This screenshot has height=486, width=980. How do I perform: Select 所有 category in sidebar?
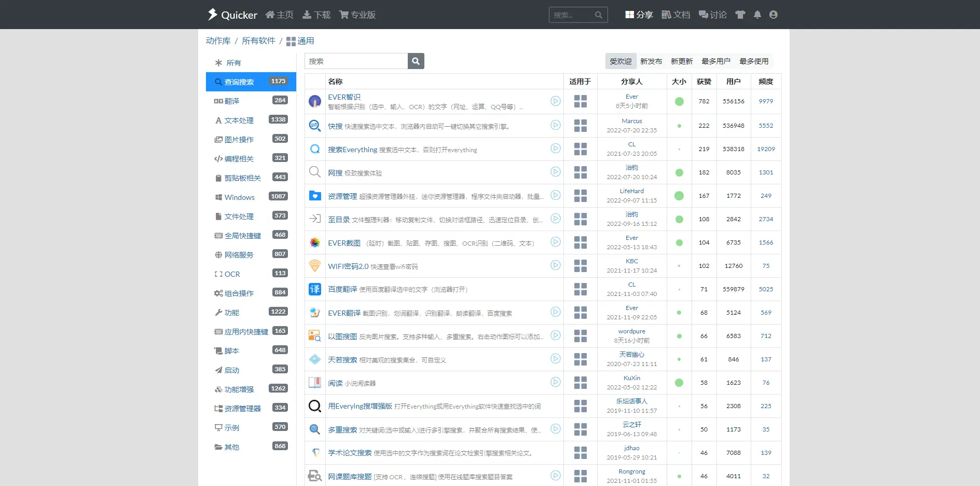click(251, 63)
